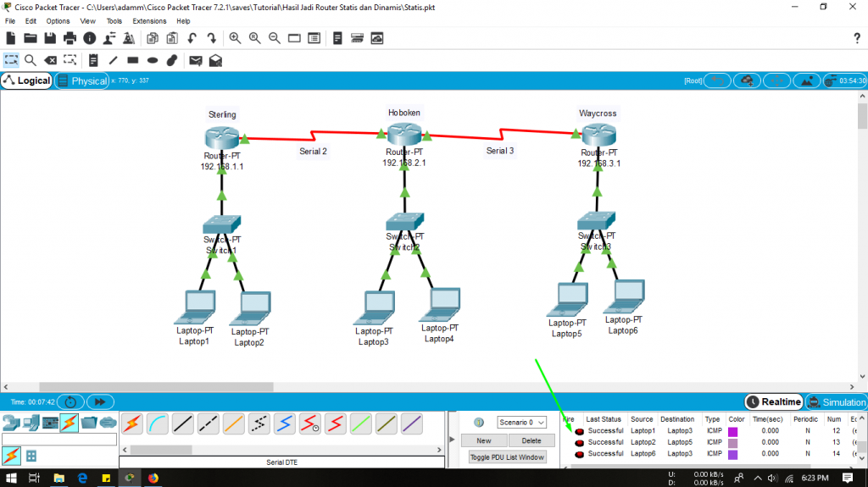Click the Hoboken router
The width and height of the screenshot is (868, 487).
click(x=404, y=135)
